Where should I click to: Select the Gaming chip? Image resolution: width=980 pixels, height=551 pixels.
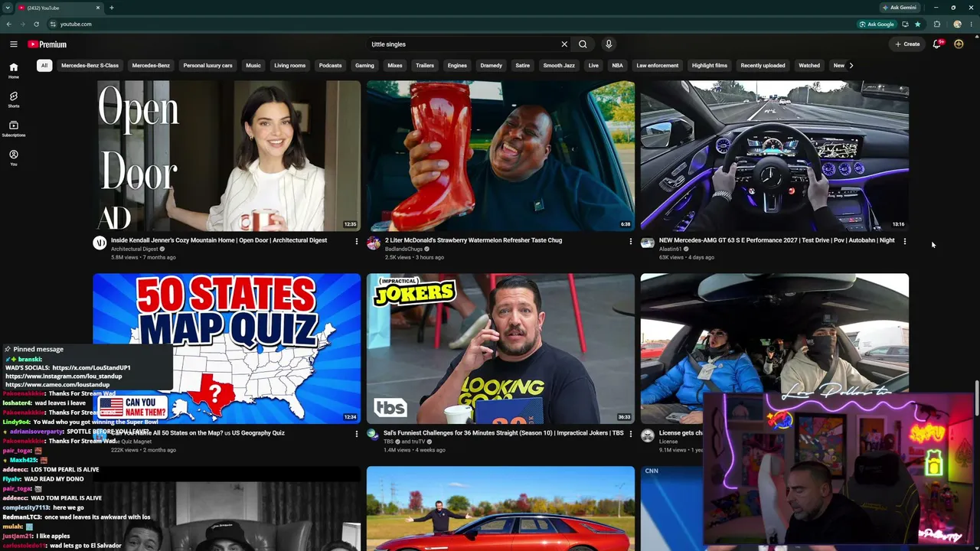pyautogui.click(x=364, y=65)
